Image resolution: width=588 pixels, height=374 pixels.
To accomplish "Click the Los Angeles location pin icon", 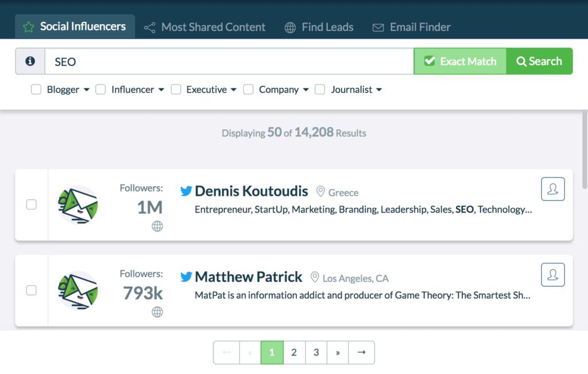I will click(x=315, y=277).
